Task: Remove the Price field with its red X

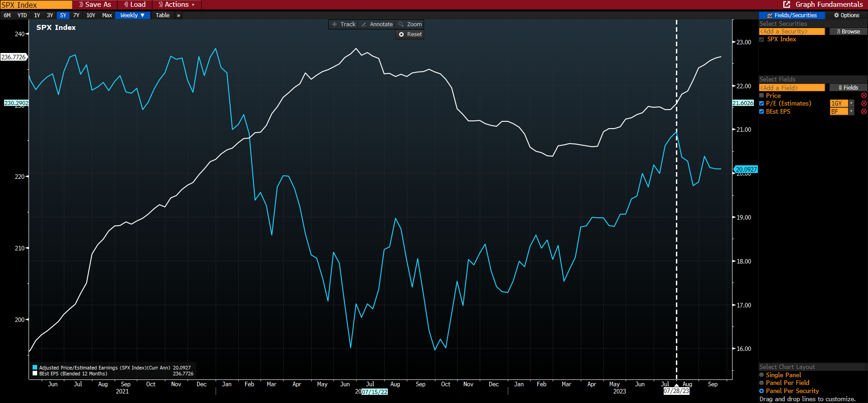Action: (x=864, y=96)
